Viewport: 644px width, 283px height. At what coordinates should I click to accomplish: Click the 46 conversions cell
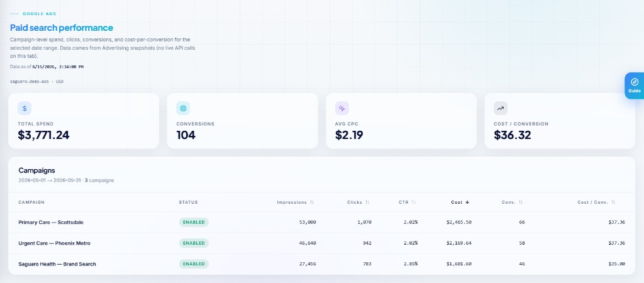(x=521, y=264)
